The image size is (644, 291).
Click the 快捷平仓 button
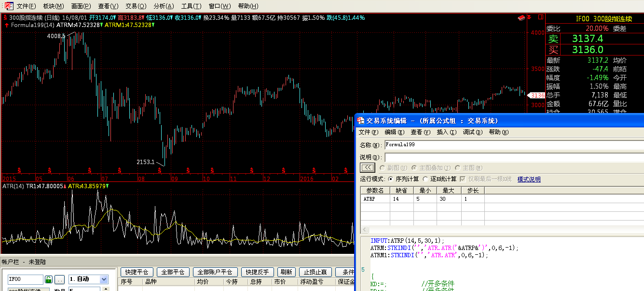coord(137,272)
